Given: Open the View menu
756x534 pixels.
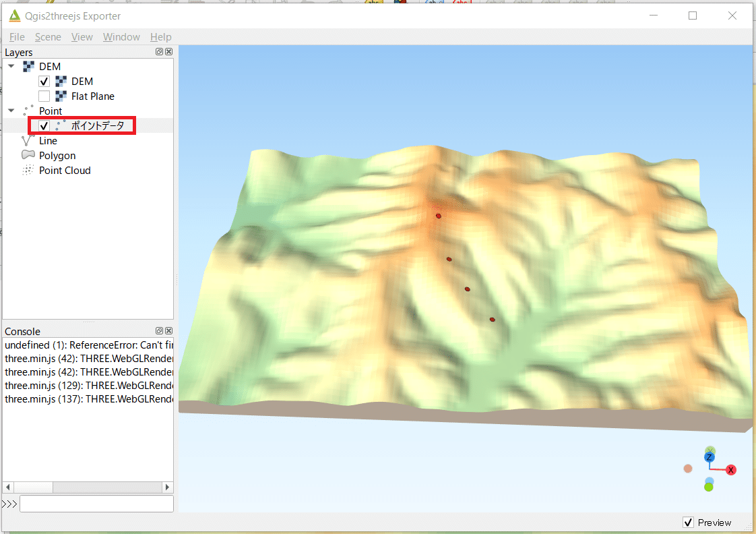Looking at the screenshot, I should (x=82, y=37).
